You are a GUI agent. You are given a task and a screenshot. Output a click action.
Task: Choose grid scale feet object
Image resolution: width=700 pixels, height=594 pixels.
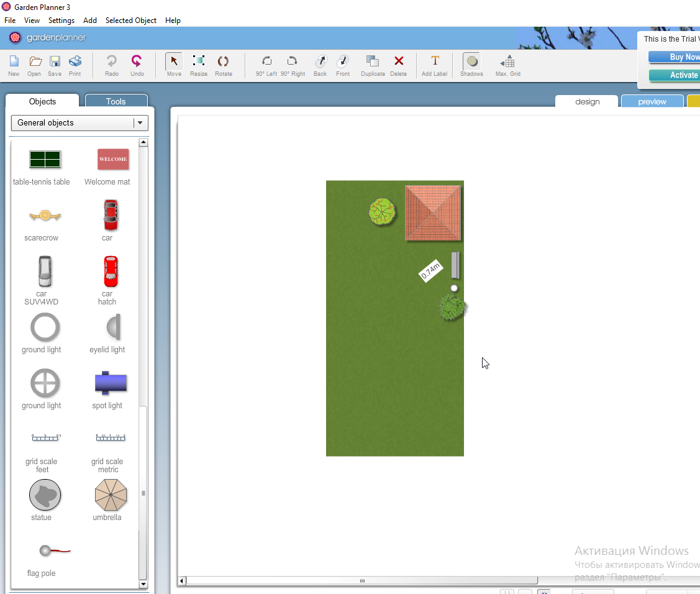pyautogui.click(x=46, y=437)
